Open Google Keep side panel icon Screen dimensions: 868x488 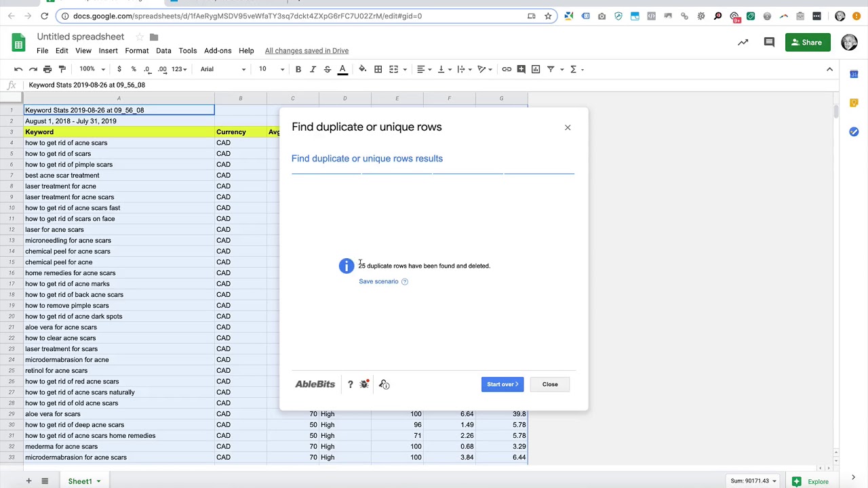[x=854, y=103]
